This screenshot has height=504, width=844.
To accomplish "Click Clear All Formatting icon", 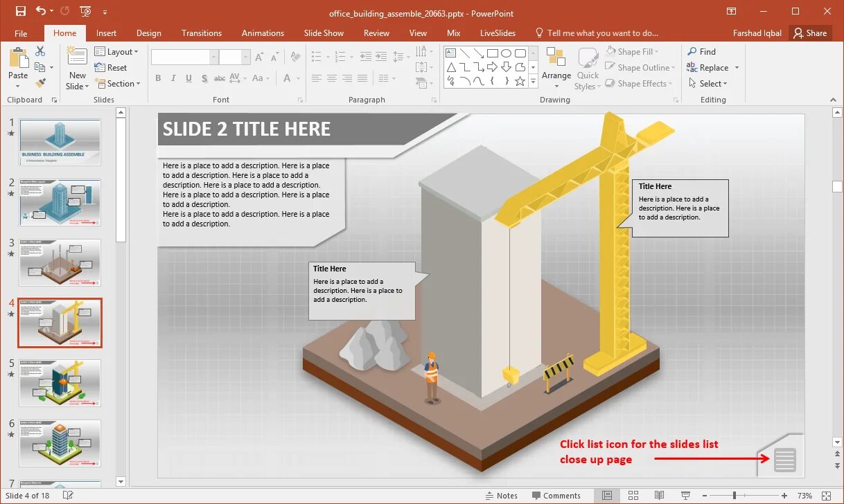I will point(296,57).
